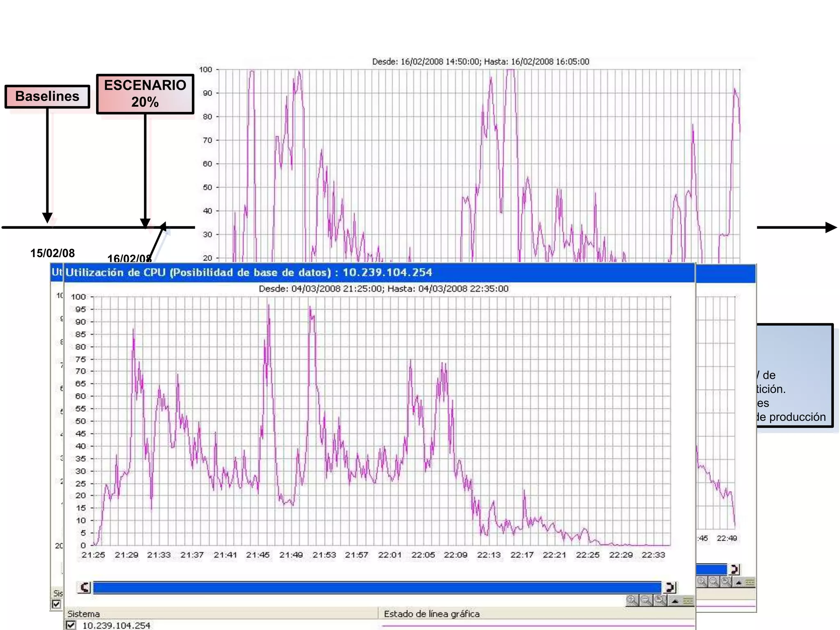Click the blue range bar in back window
The width and height of the screenshot is (840, 630).
[x=711, y=569]
